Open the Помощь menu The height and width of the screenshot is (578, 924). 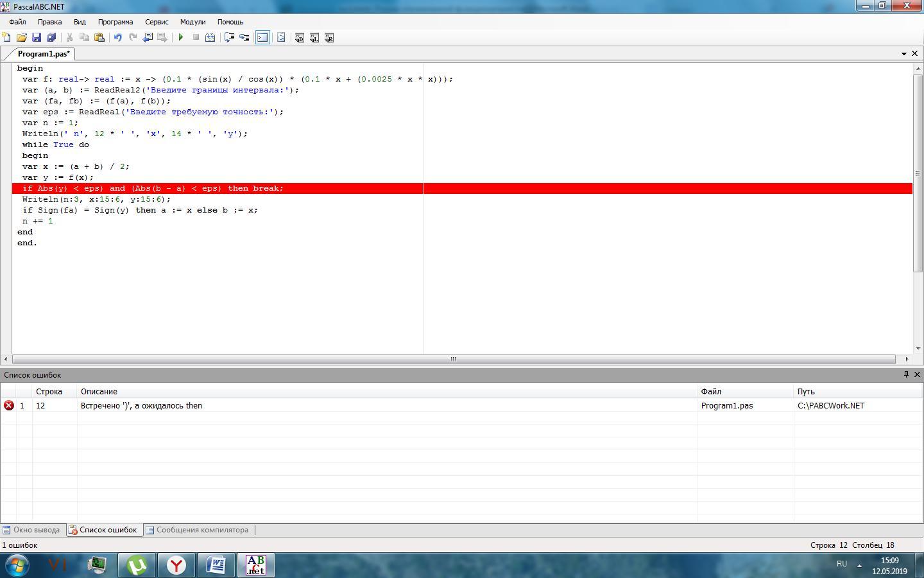[230, 22]
